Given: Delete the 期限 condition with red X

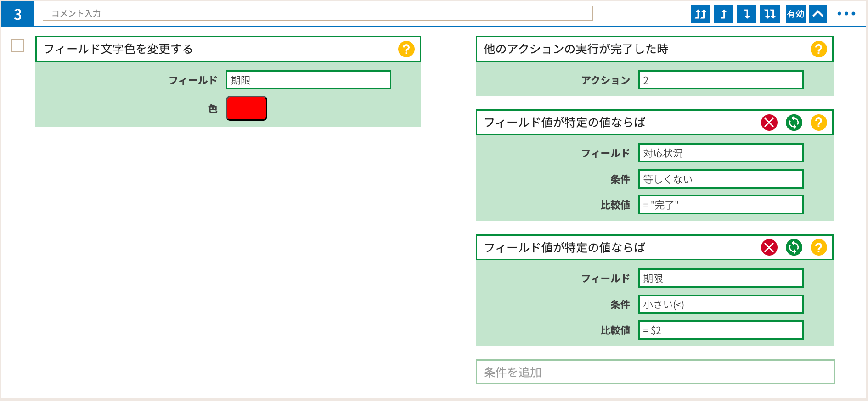Looking at the screenshot, I should click(769, 248).
